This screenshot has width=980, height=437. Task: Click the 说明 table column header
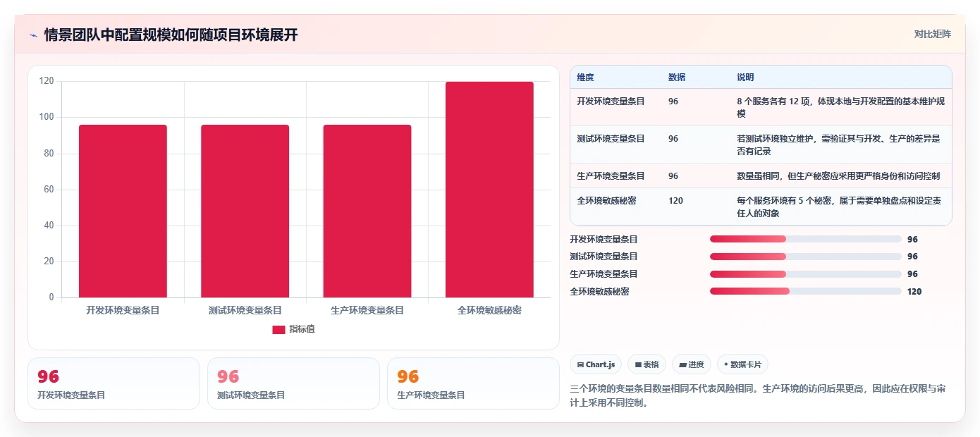745,78
